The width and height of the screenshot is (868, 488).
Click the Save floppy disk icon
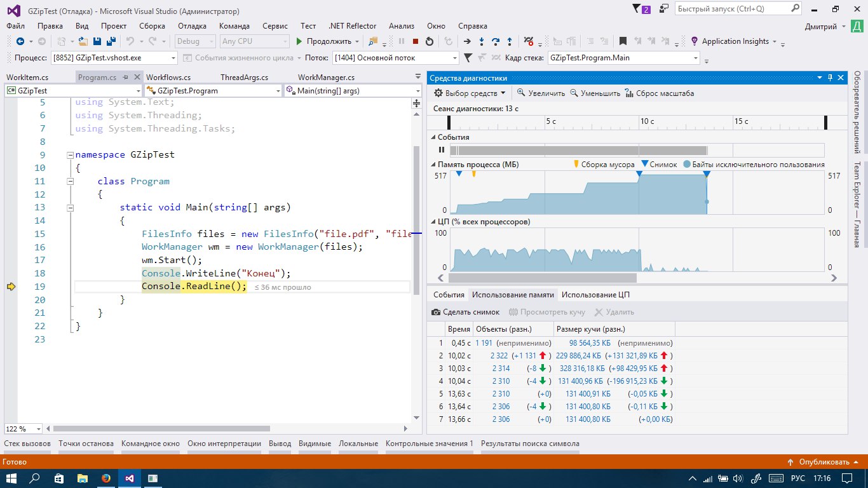98,41
